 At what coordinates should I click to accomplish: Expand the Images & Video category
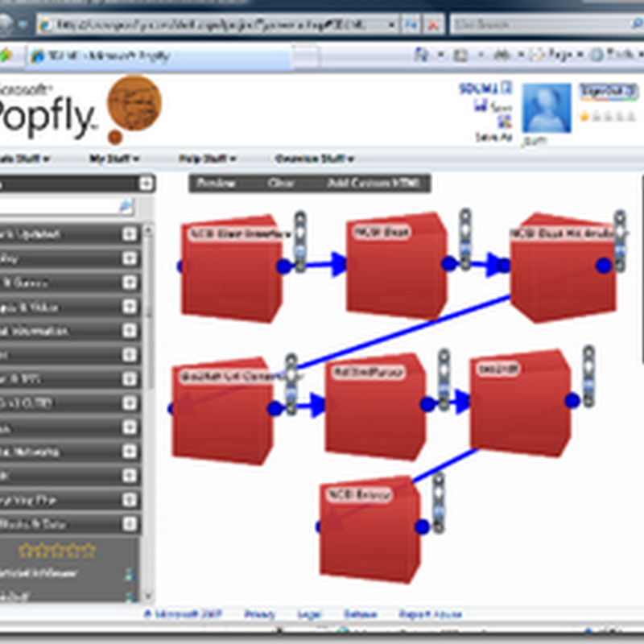point(130,307)
